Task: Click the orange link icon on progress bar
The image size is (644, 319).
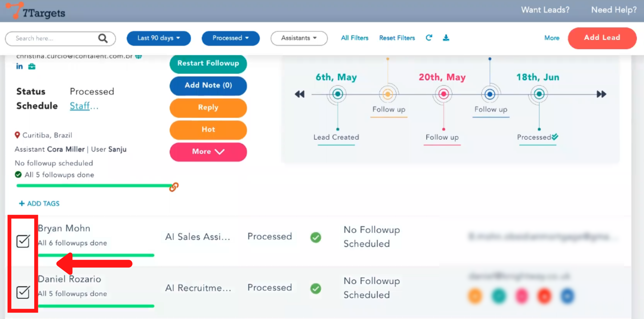Action: (x=174, y=187)
